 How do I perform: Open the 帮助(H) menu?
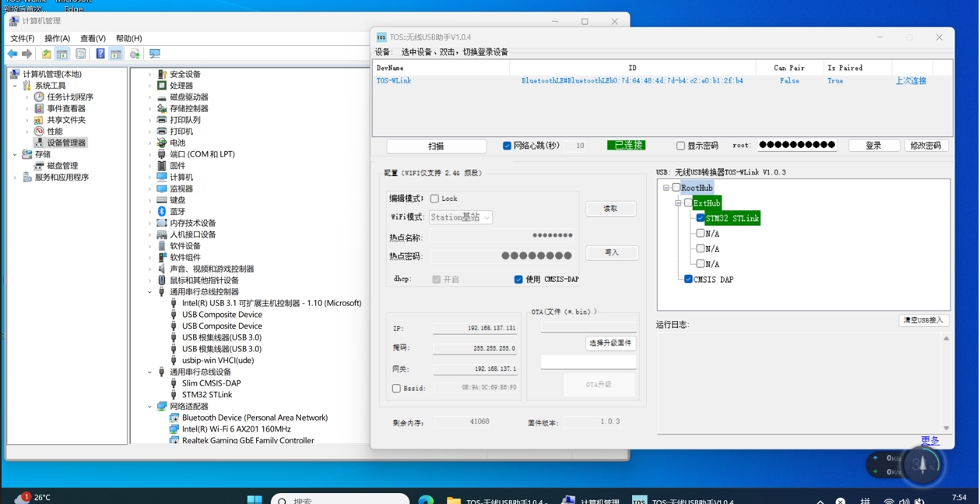[128, 38]
